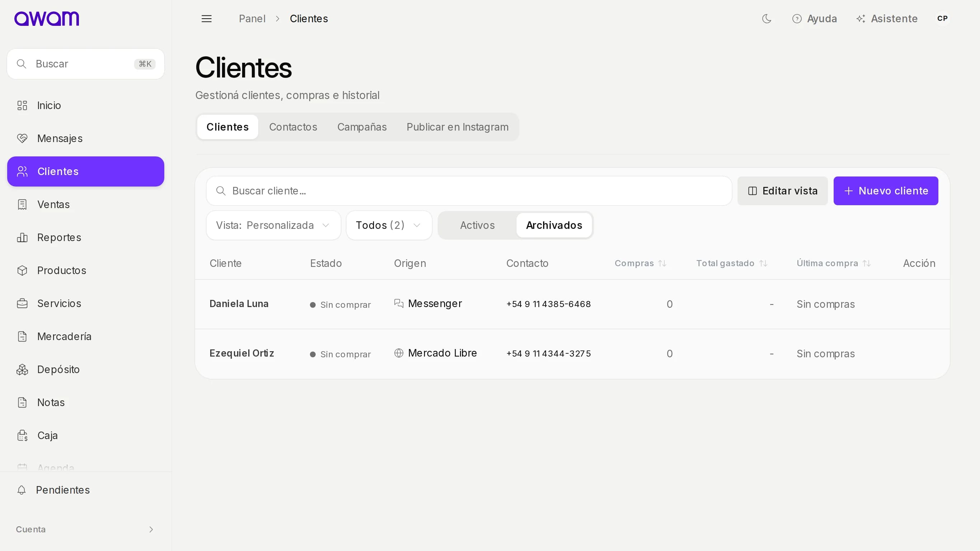Open the Vista: Personalizada dropdown

[x=274, y=225]
